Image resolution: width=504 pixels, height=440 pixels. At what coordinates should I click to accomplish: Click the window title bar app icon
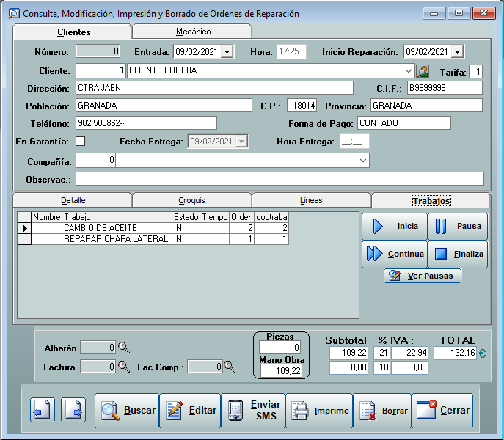click(x=14, y=13)
